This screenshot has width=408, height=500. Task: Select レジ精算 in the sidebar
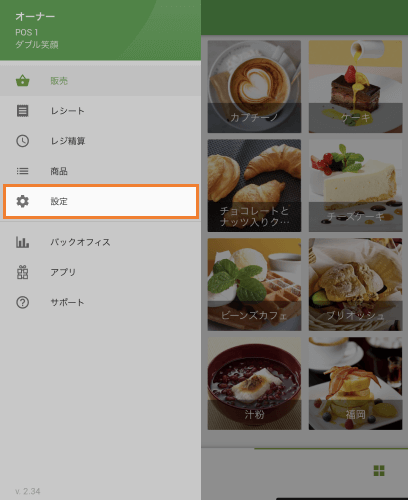tap(100, 141)
